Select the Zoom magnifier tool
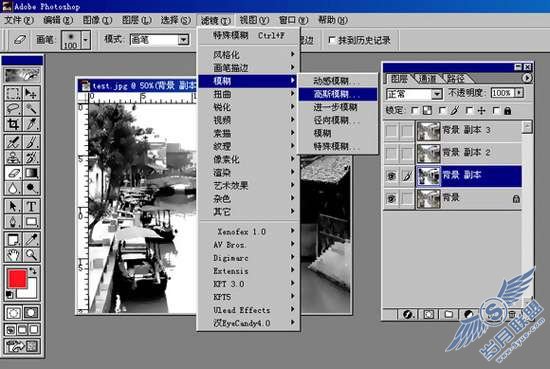550x369 pixels. 31,254
